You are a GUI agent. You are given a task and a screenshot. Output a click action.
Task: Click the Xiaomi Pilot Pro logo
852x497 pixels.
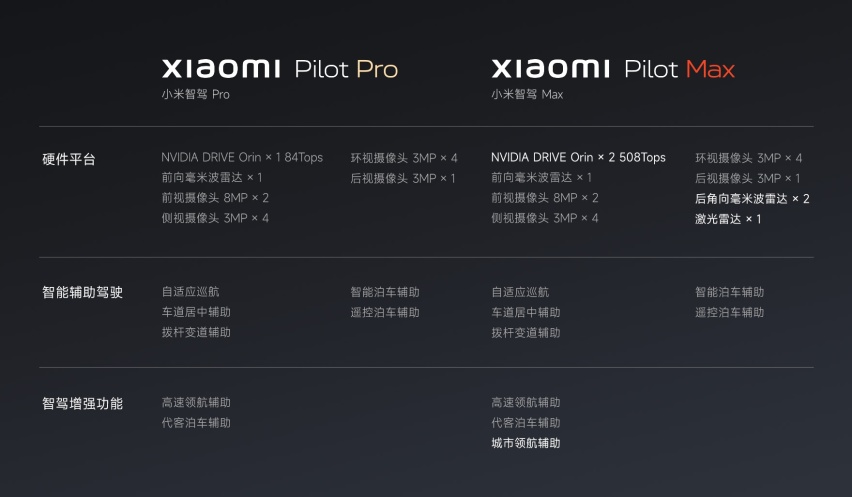(x=280, y=68)
